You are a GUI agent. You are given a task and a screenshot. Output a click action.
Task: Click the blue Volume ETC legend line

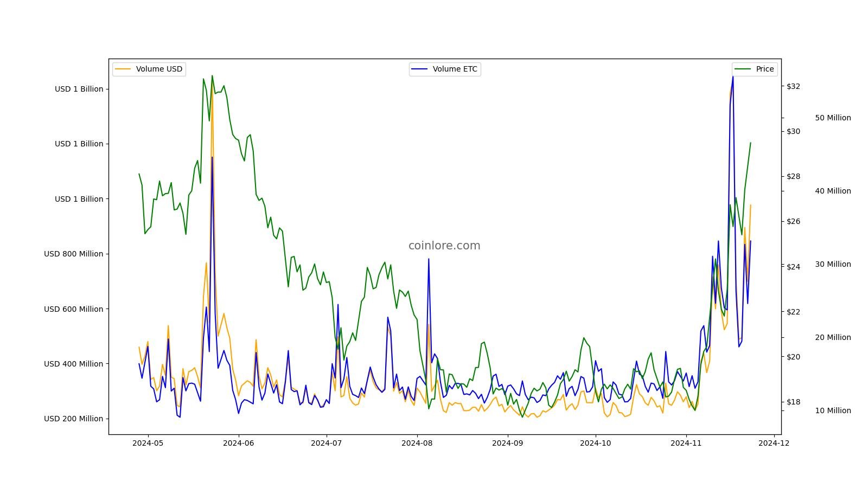pos(420,69)
